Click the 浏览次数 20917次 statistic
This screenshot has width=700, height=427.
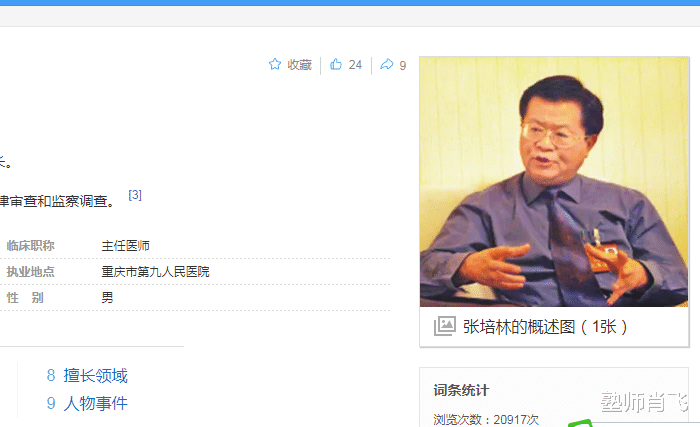486,420
